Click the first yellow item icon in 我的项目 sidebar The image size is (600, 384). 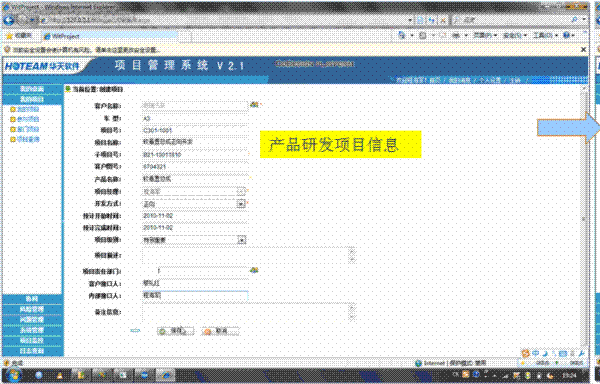coord(13,109)
